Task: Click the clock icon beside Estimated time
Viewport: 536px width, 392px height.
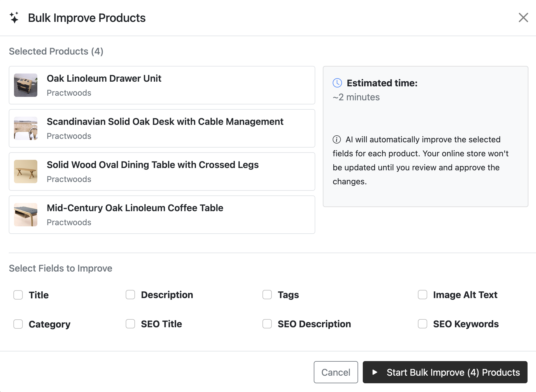Action: click(x=337, y=83)
